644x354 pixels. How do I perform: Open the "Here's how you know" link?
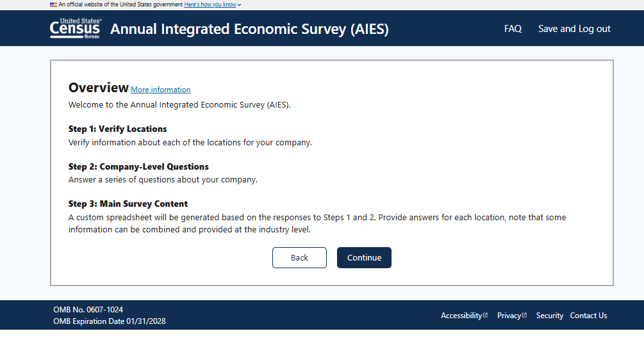pyautogui.click(x=210, y=4)
